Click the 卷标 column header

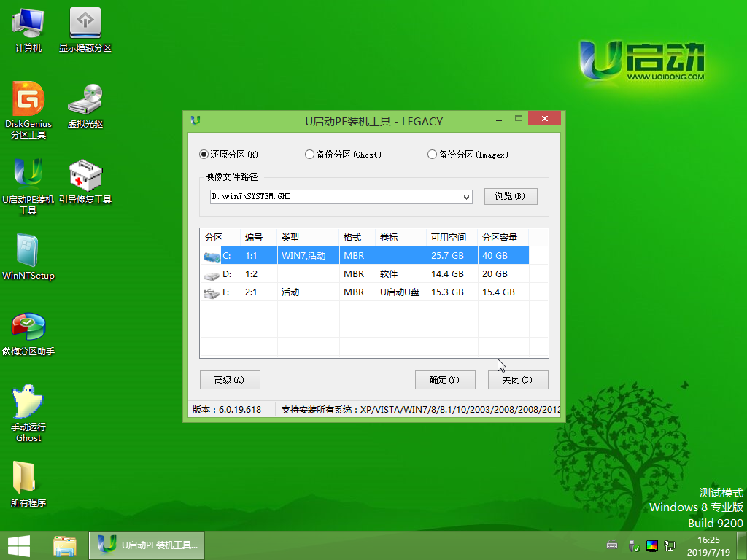401,237
